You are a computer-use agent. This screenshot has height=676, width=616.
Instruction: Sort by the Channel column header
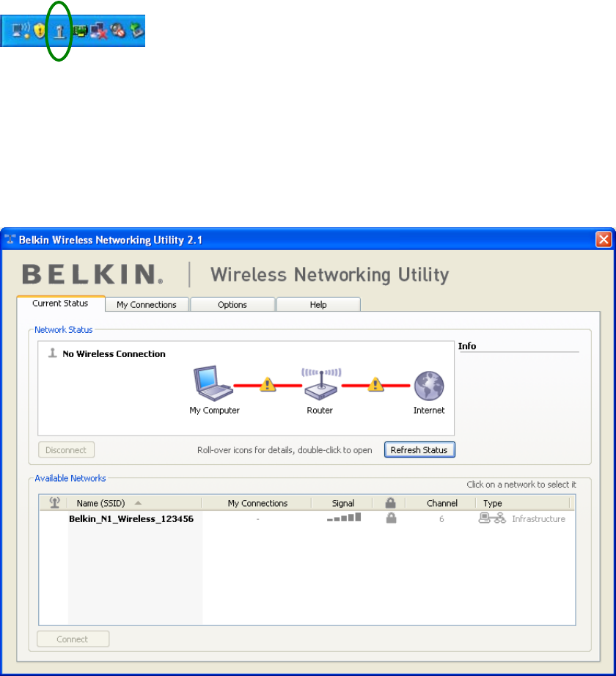[x=441, y=503]
